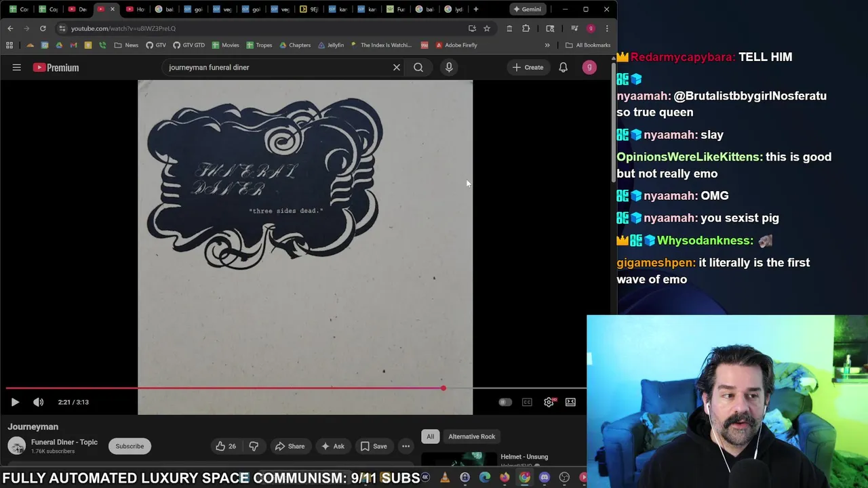Switch the player to theater mode
The width and height of the screenshot is (868, 488).
pos(570,402)
